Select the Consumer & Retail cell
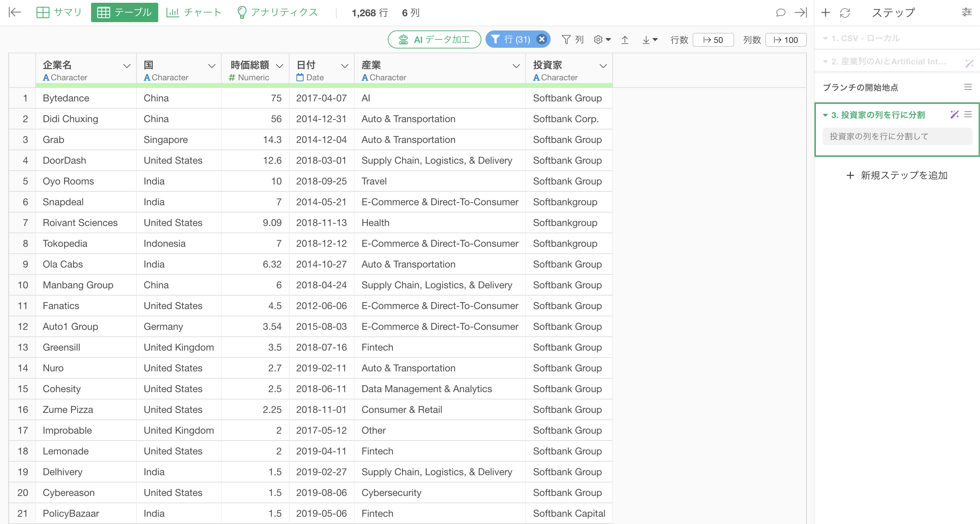This screenshot has width=980, height=524. click(440, 409)
